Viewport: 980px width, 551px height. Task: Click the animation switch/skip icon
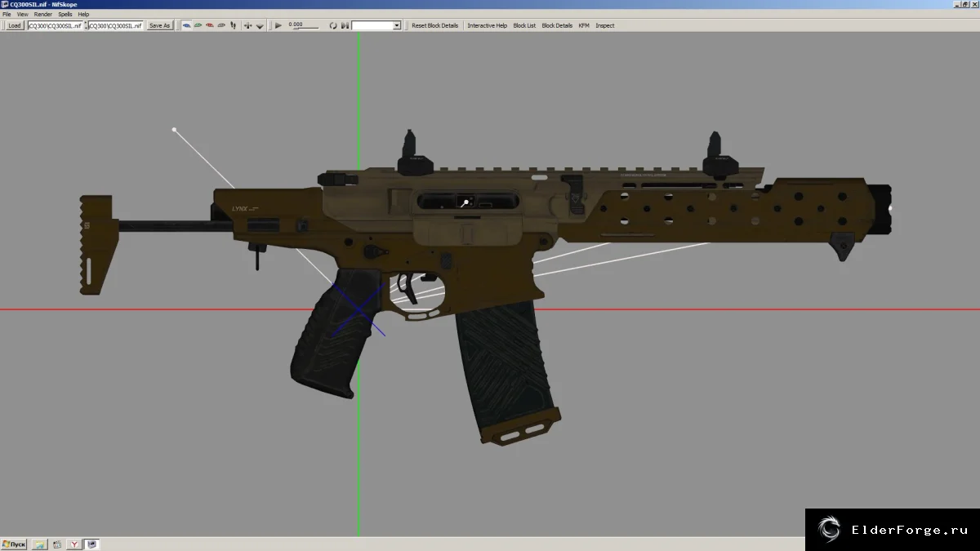345,25
